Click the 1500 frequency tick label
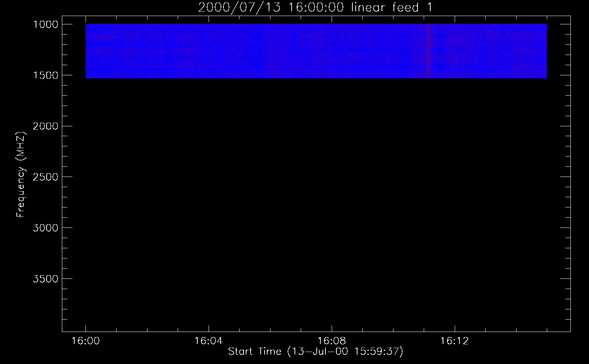This screenshot has height=364, width=589. click(46, 75)
